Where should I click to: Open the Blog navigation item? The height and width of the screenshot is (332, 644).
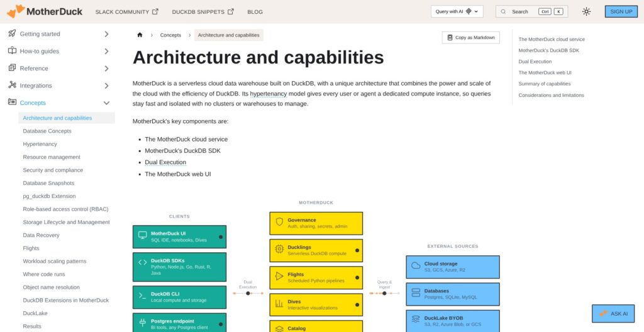[x=255, y=11]
